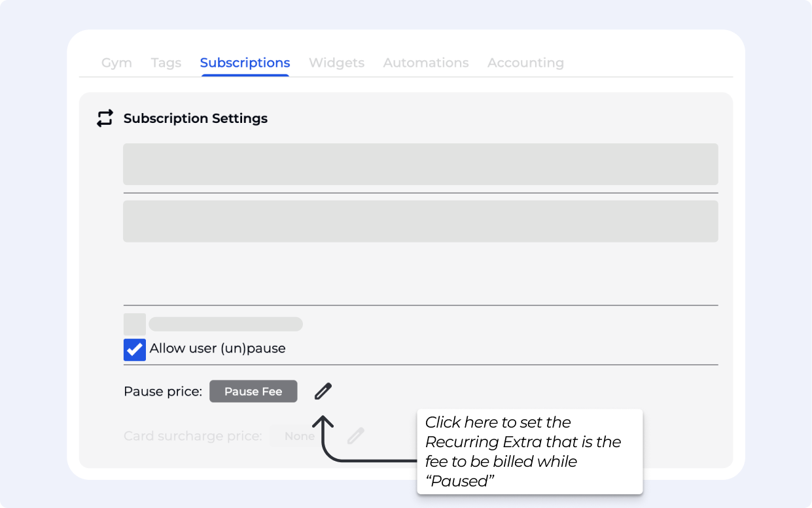Click the Recurring Extra tooltip callout
The image size is (812, 508).
(529, 451)
